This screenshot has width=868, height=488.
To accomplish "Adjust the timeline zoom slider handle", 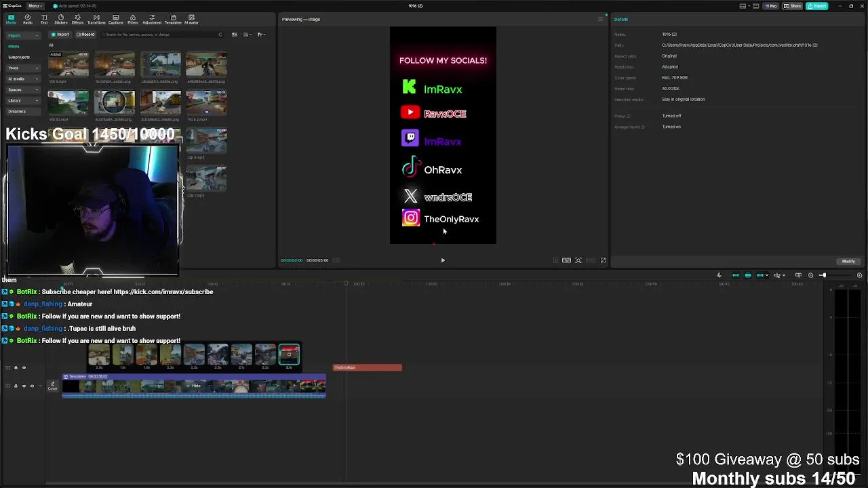I will click(823, 275).
